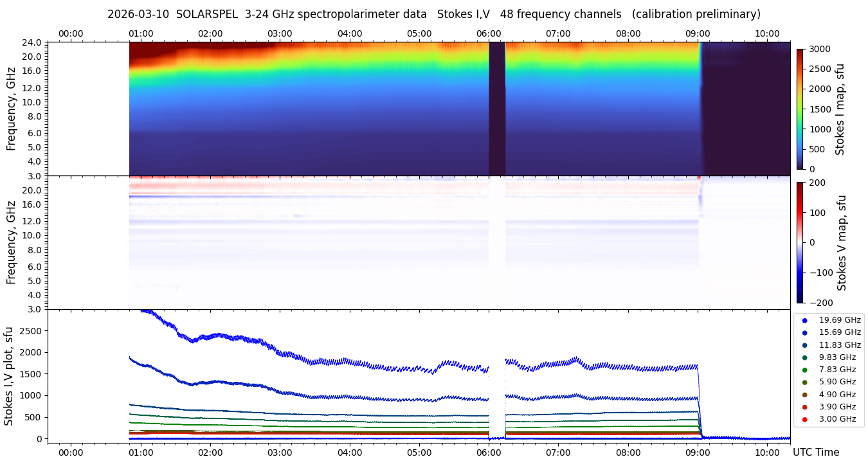Click the 'Stokes I,V plot, sfu' axis label
The height and width of the screenshot is (466, 868).
(x=9, y=376)
